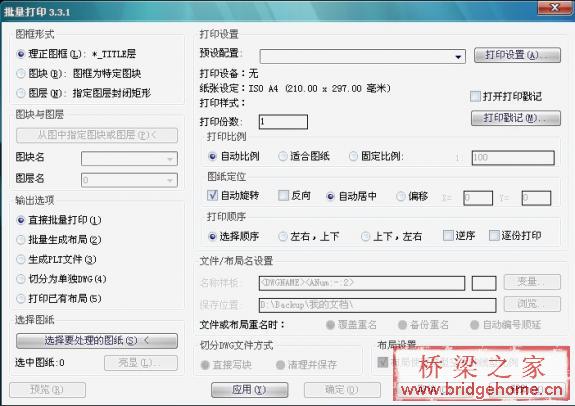Choose 左右,上下 print order
Screen dimensions: 575x406
(x=283, y=237)
